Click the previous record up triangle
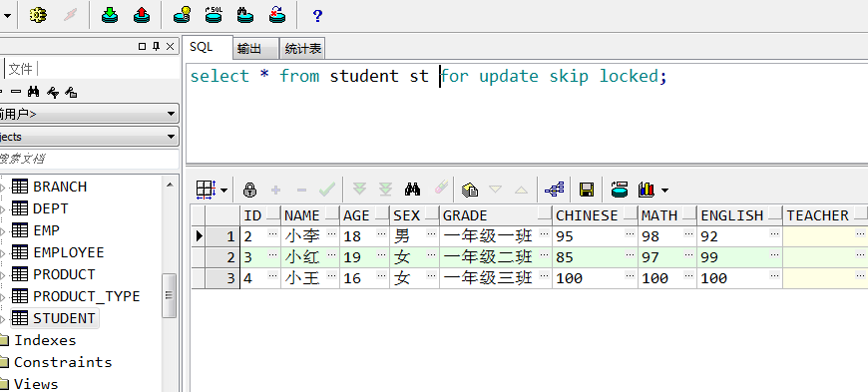The height and width of the screenshot is (392, 868). tap(521, 190)
